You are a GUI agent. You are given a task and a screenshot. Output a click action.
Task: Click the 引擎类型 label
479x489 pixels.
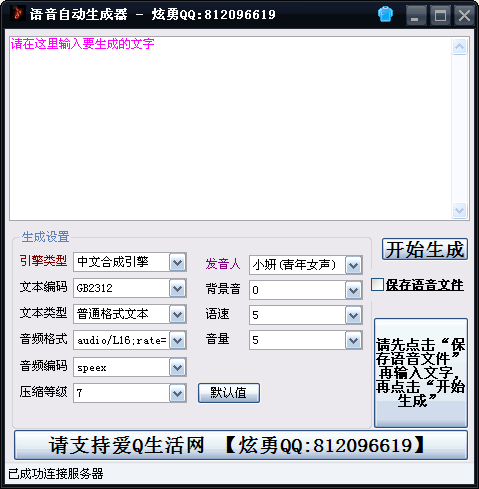[43, 261]
